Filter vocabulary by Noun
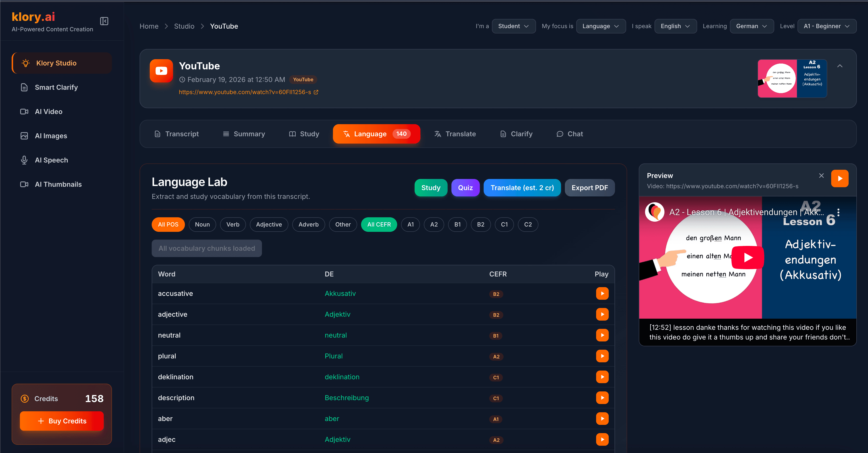Viewport: 868px width, 453px height. click(x=202, y=224)
